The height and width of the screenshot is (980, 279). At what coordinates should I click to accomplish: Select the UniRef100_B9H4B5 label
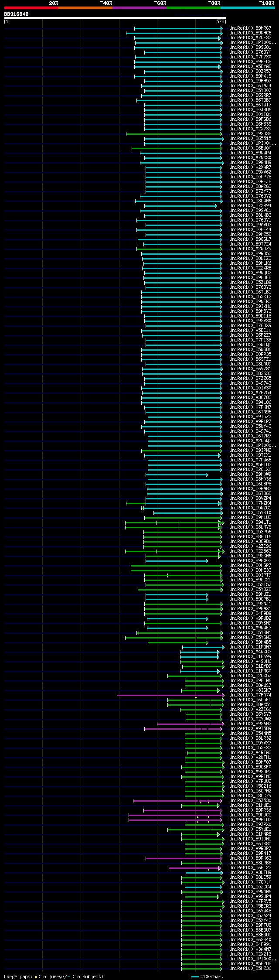(x=250, y=642)
